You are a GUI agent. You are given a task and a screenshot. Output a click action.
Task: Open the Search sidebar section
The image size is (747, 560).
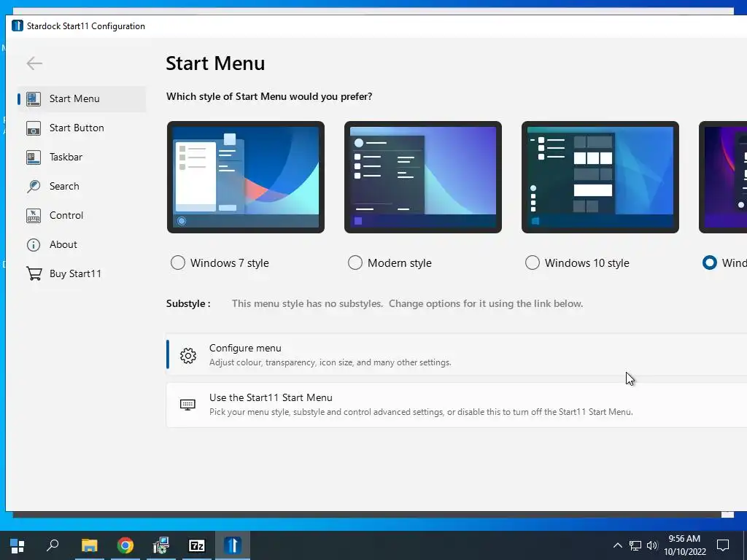(x=82, y=186)
